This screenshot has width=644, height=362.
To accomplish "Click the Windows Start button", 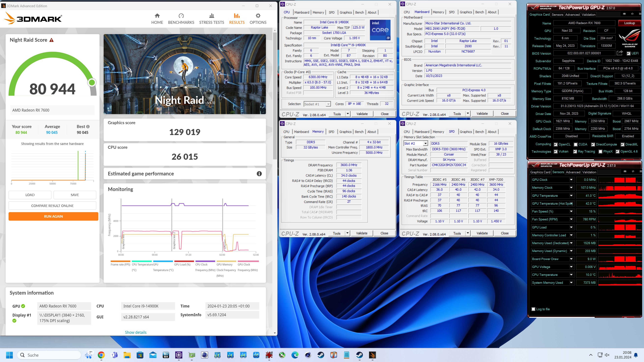I will (x=10, y=355).
